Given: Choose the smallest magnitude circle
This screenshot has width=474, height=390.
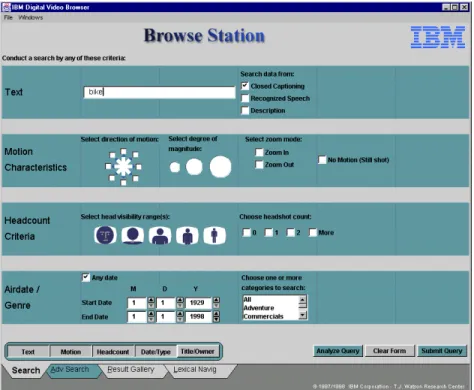Looking at the screenshot, I should click(175, 167).
